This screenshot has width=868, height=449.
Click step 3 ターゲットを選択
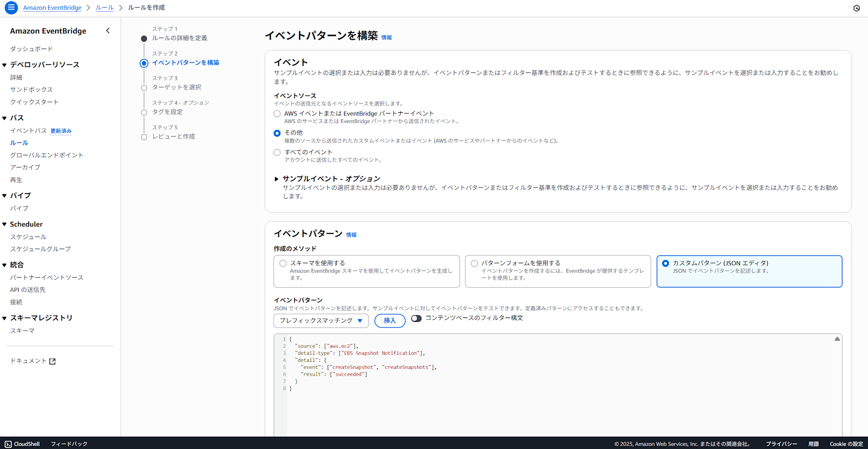click(176, 87)
